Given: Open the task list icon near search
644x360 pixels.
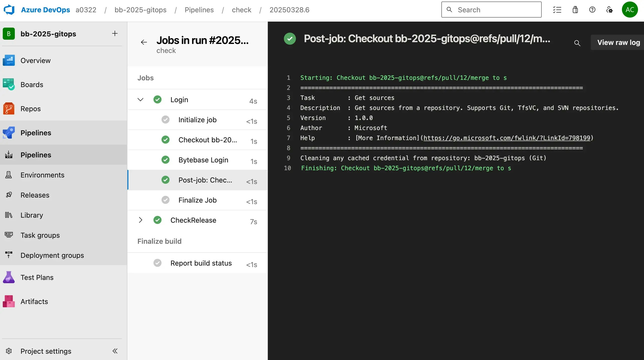Looking at the screenshot, I should tap(557, 10).
